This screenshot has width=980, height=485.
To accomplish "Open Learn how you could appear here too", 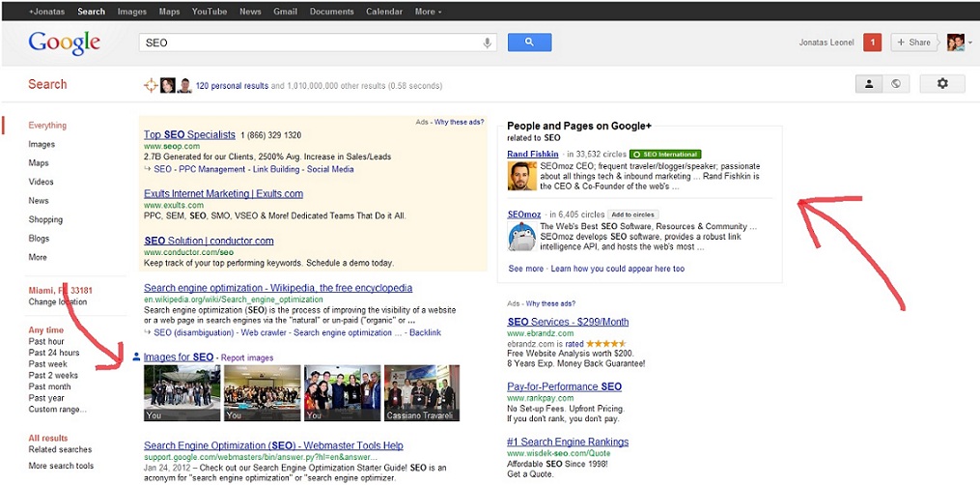I will click(x=618, y=269).
